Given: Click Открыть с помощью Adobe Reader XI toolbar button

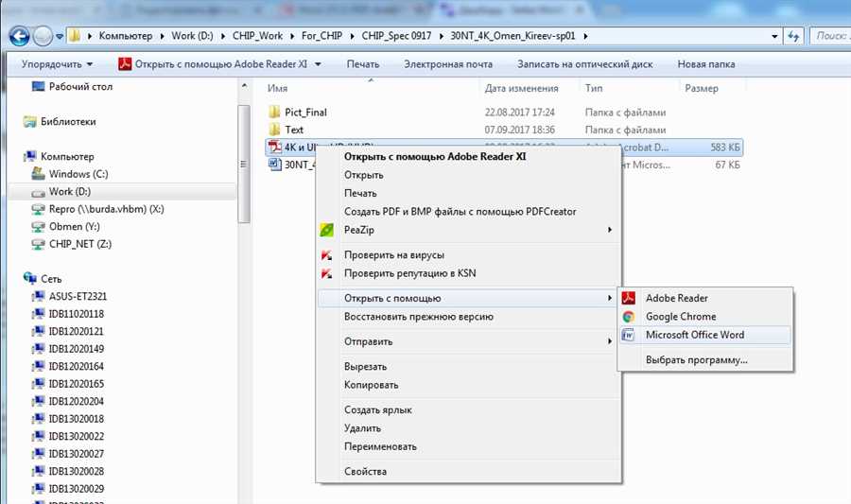Looking at the screenshot, I should [x=221, y=64].
